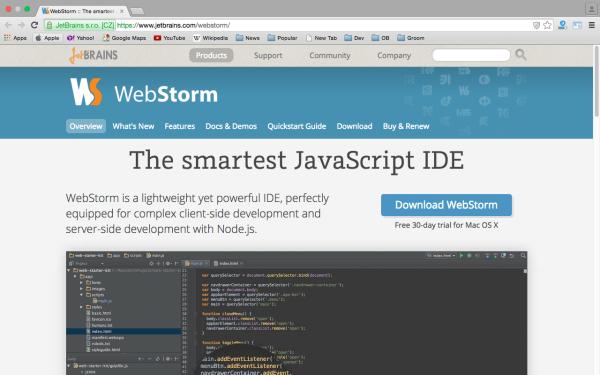
Task: Open the Company menu
Action: [394, 55]
